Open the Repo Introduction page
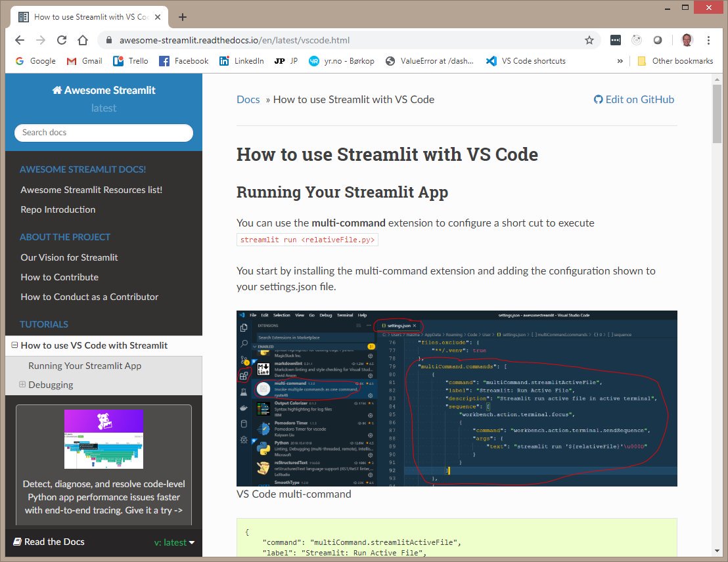The height and width of the screenshot is (562, 728). coord(58,209)
